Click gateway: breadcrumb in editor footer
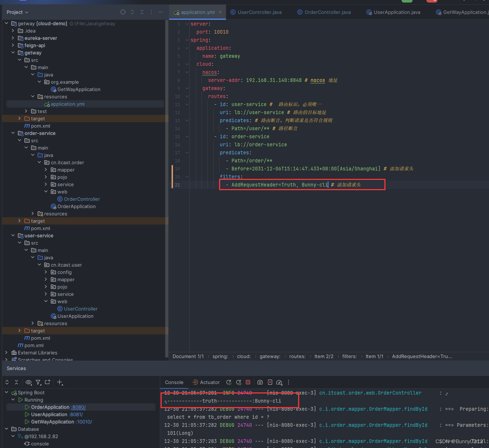Image resolution: width=489 pixels, height=448 pixels. coord(270,356)
